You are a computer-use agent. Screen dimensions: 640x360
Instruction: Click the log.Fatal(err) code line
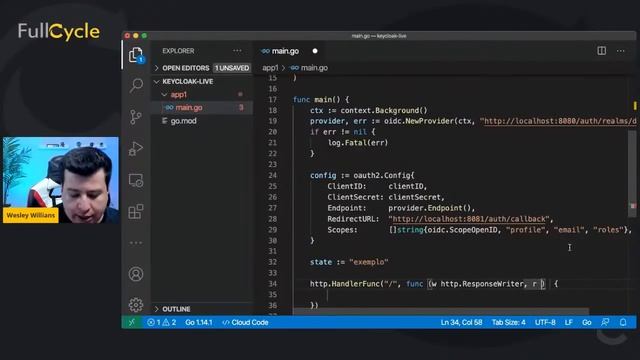[x=358, y=143]
